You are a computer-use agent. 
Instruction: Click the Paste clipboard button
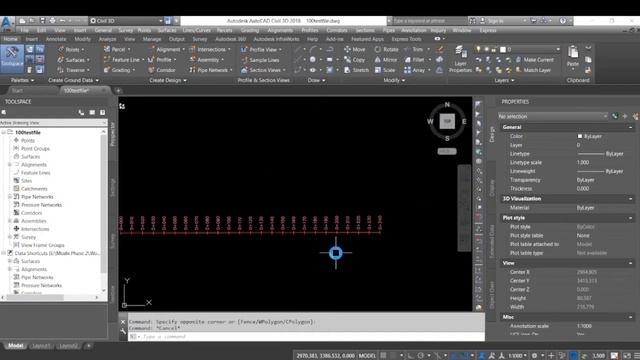[x=573, y=56]
